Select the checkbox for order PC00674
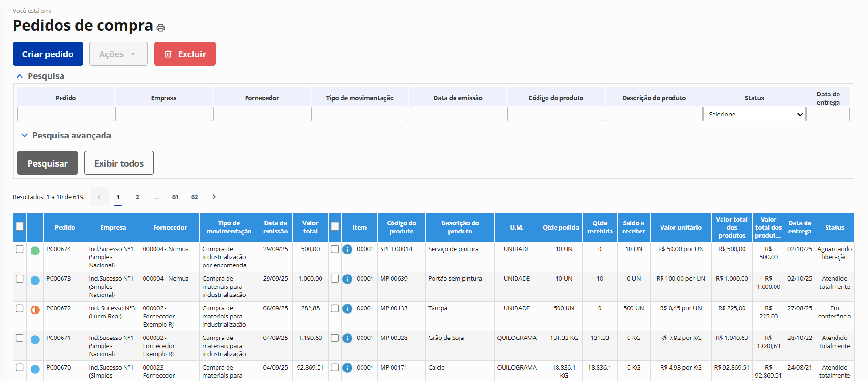The image size is (868, 381). [20, 249]
